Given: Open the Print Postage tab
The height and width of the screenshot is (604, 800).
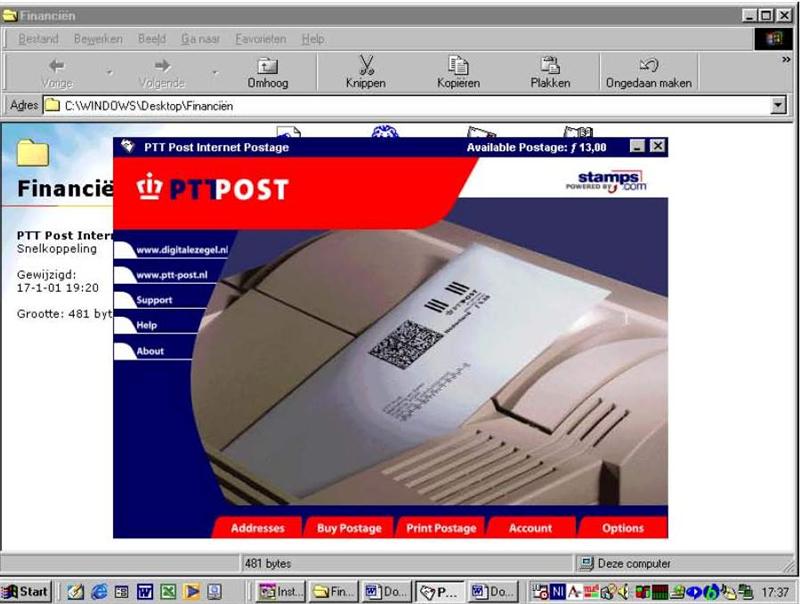Looking at the screenshot, I should tap(441, 528).
